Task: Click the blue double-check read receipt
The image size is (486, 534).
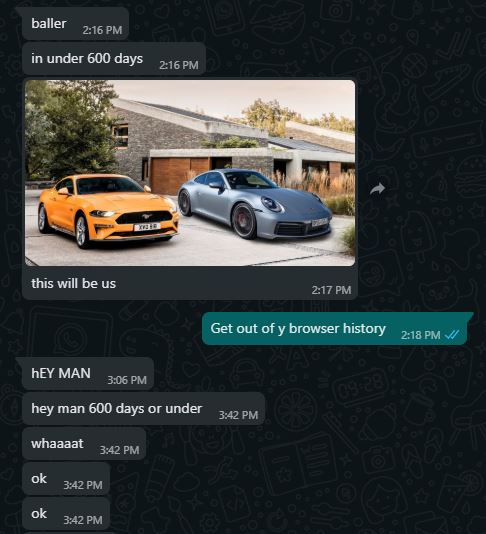Action: [x=452, y=335]
